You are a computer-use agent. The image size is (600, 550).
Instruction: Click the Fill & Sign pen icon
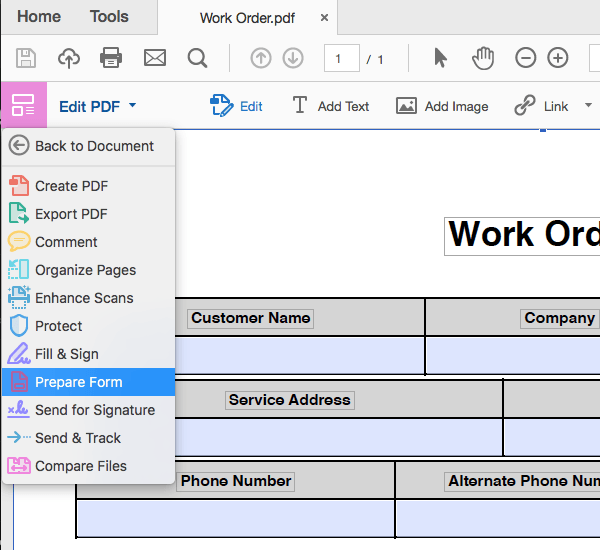18,353
